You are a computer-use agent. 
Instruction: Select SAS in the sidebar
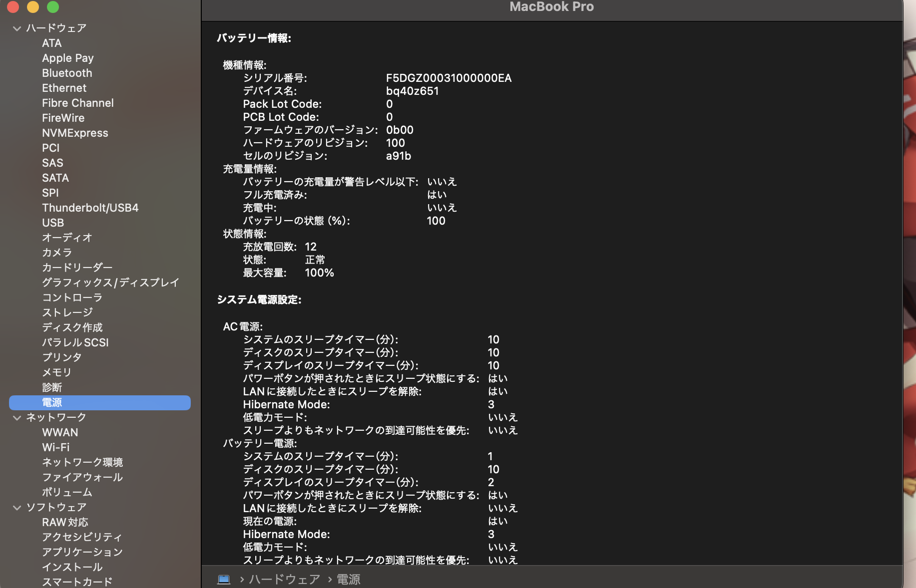pyautogui.click(x=52, y=163)
